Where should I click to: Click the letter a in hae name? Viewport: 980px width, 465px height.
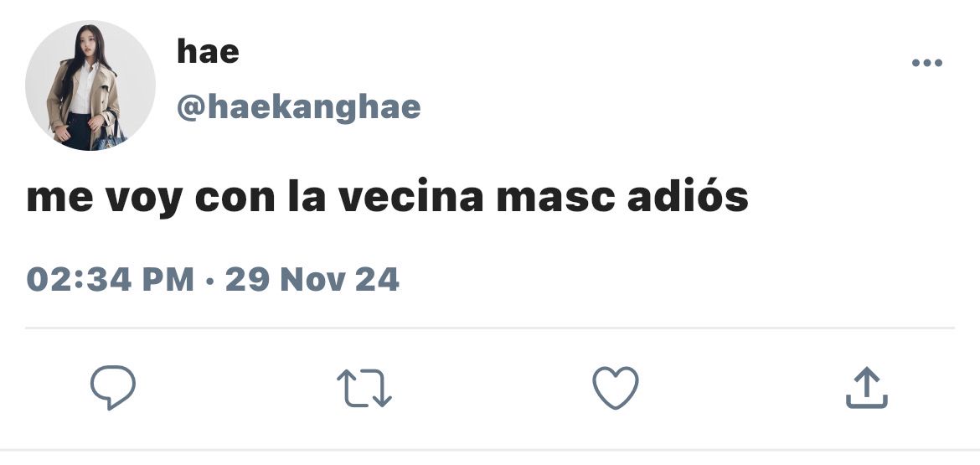(x=208, y=54)
